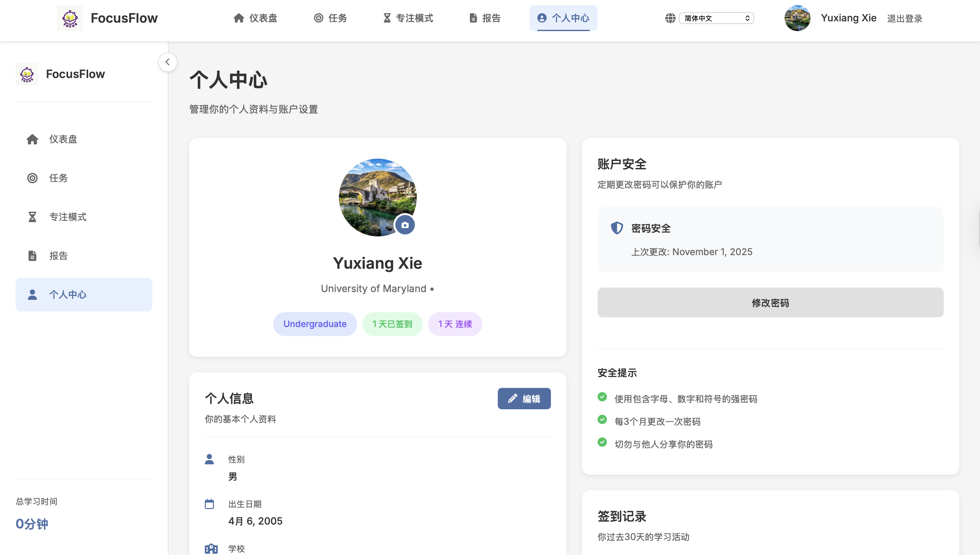Click the 1天 连续 streak badge

[x=455, y=323]
